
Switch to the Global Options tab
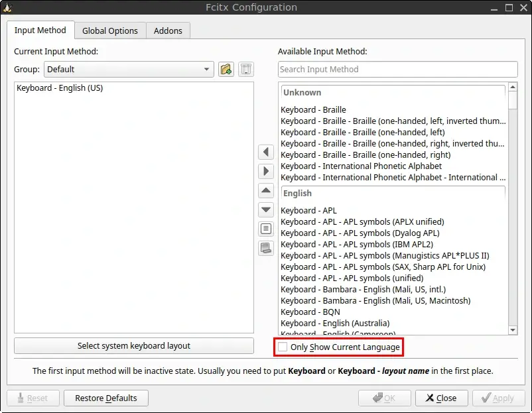point(110,31)
